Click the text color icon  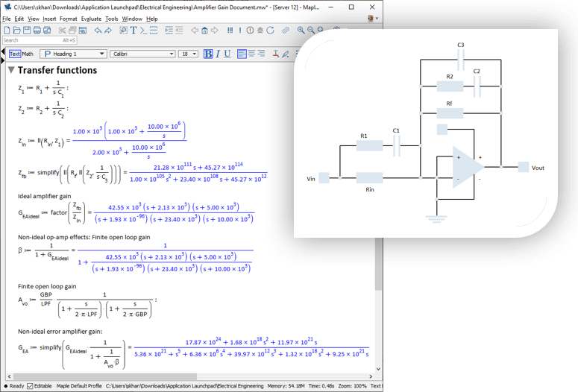(276, 54)
